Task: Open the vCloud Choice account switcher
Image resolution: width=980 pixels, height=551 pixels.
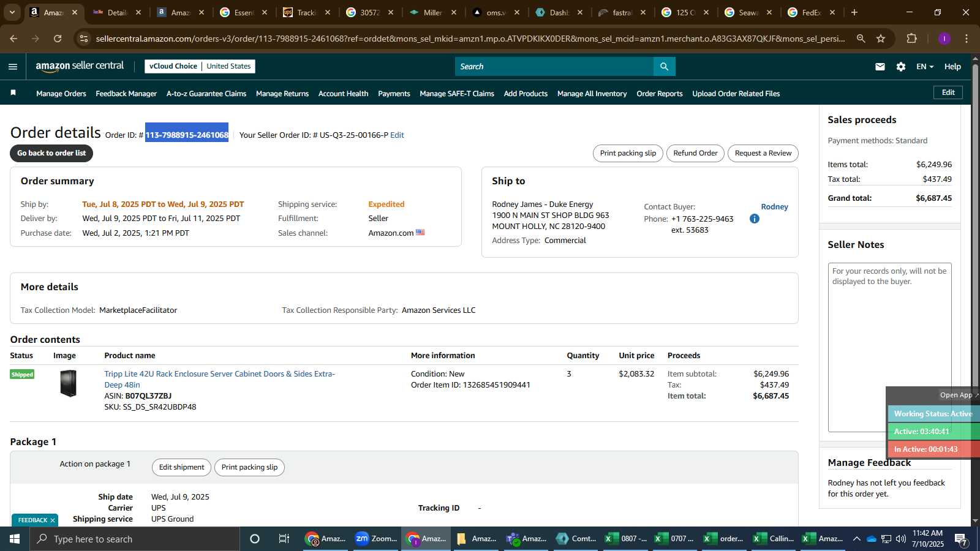Action: (200, 66)
